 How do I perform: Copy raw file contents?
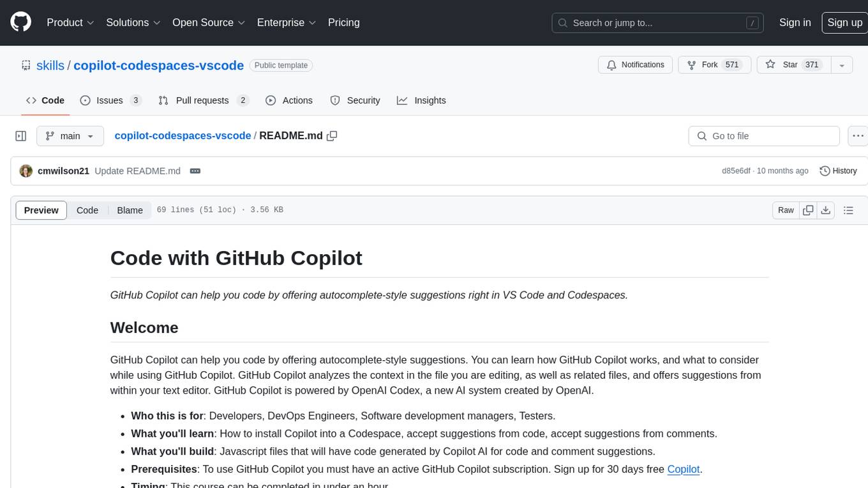coord(808,210)
